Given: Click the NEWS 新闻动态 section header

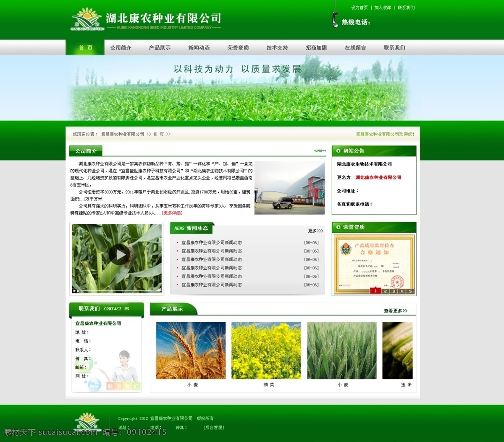Looking at the screenshot, I should pyautogui.click(x=191, y=228).
